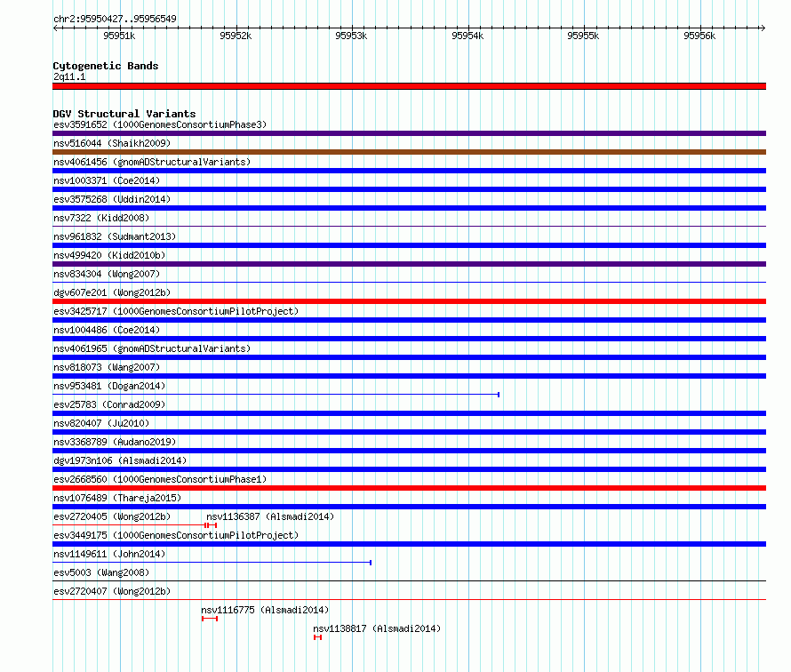The height and width of the screenshot is (672, 791).
Task: Click the chr2:95950427..95956549 coordinates text
Action: click(x=115, y=20)
